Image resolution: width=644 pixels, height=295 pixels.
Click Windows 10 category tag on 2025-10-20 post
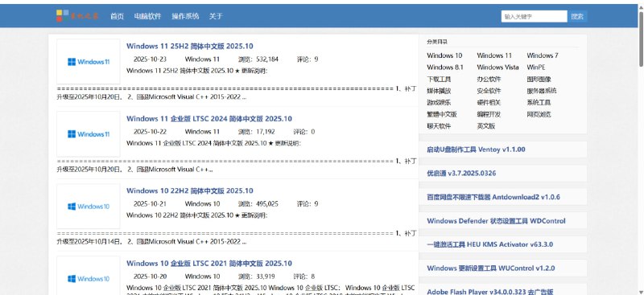(202, 277)
